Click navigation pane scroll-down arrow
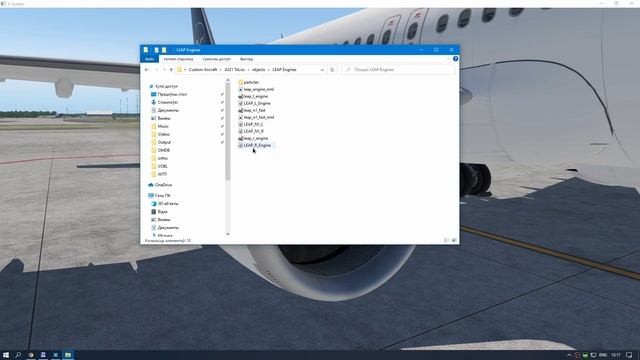 228,234
